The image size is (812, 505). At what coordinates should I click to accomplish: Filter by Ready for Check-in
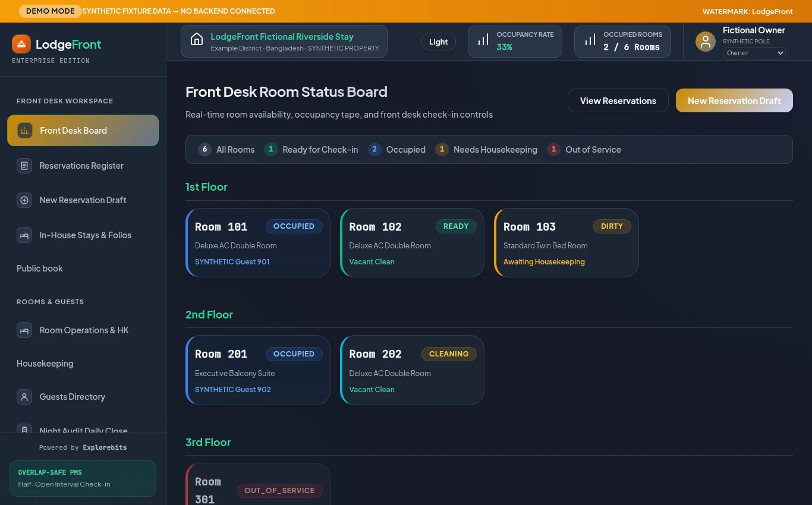pos(311,150)
